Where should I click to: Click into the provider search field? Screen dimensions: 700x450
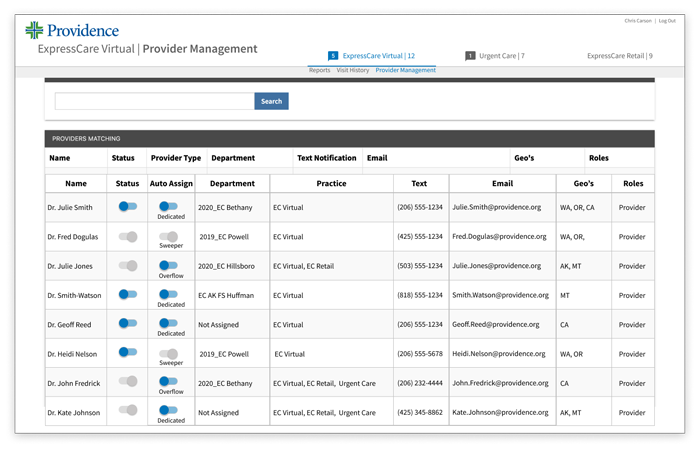[154, 101]
